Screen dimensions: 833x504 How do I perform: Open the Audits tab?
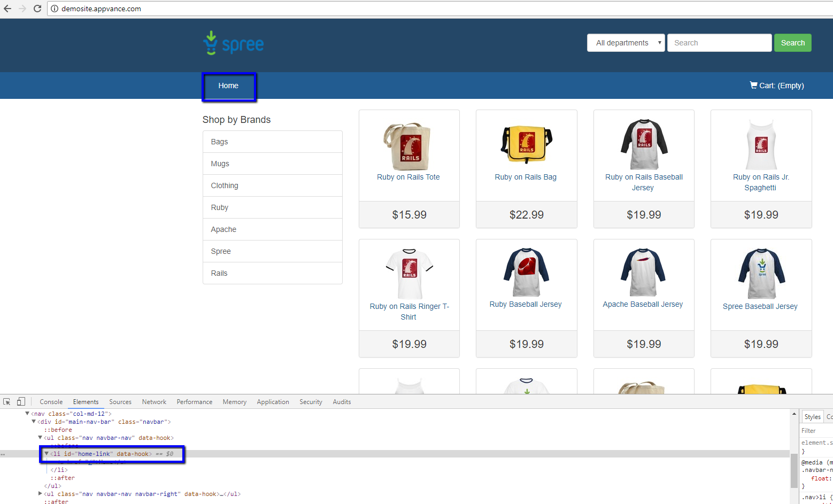coord(342,402)
